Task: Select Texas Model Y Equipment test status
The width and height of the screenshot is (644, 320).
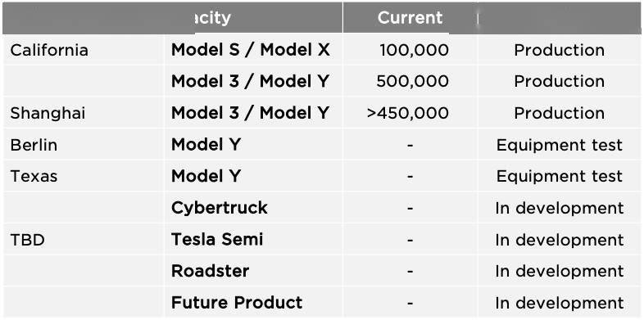Action: pos(560,177)
